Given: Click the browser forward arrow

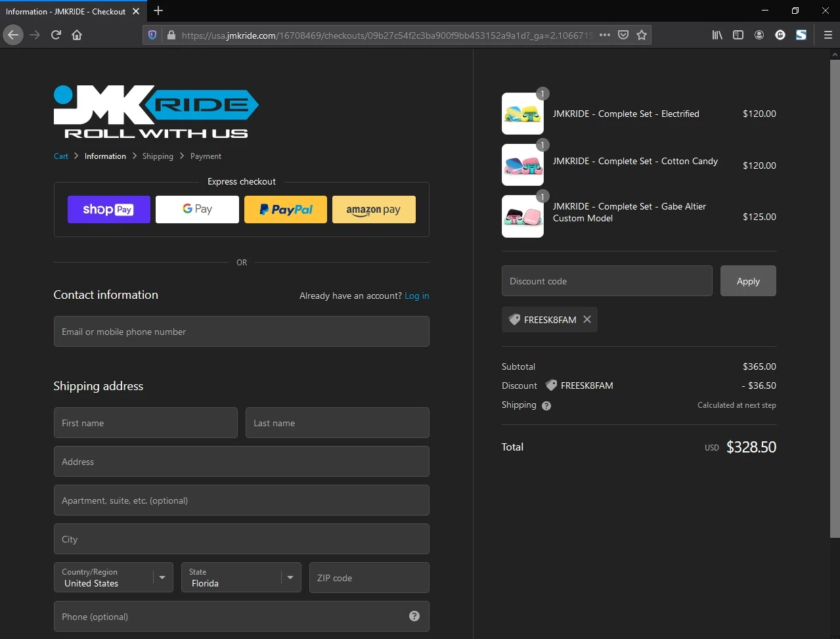Looking at the screenshot, I should [35, 35].
